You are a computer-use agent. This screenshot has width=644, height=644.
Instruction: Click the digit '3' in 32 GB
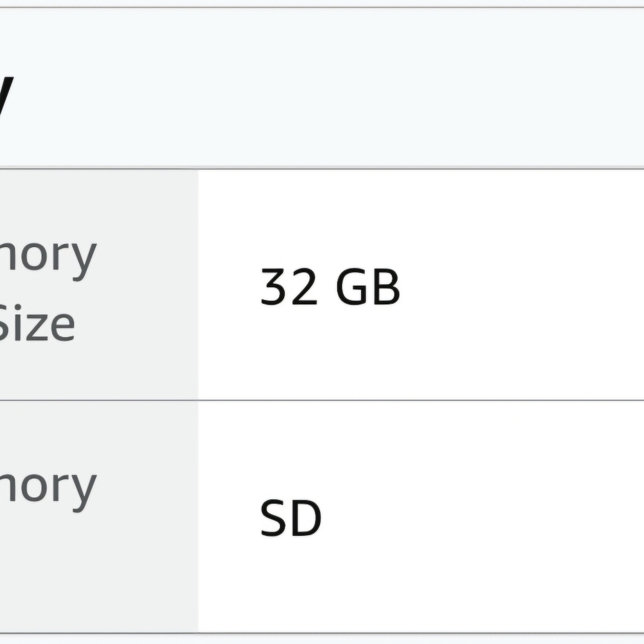tap(273, 287)
